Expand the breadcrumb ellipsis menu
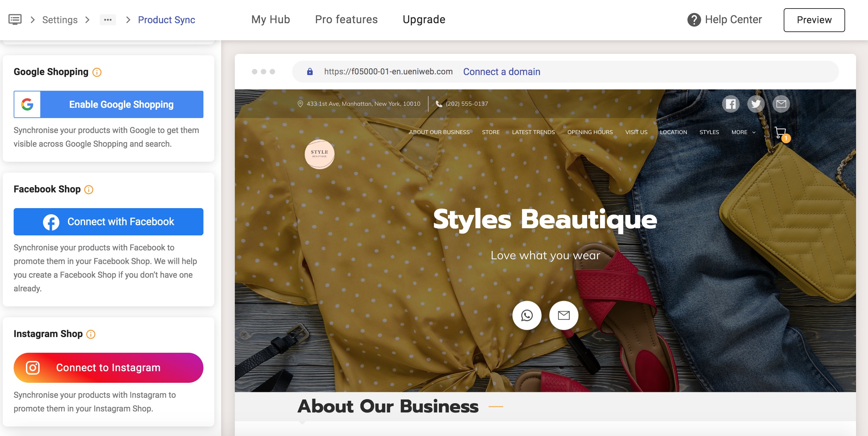Screen dimensions: 868x436 [x=108, y=20]
